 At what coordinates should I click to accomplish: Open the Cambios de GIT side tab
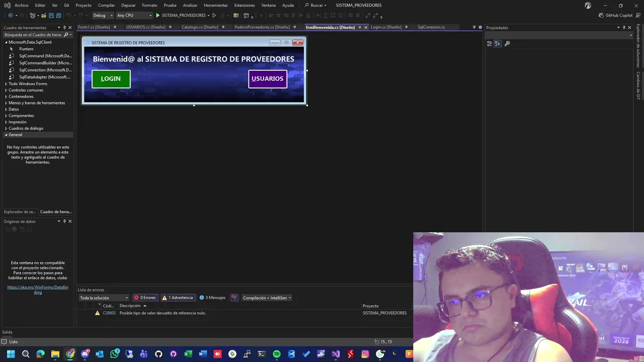pyautogui.click(x=638, y=85)
